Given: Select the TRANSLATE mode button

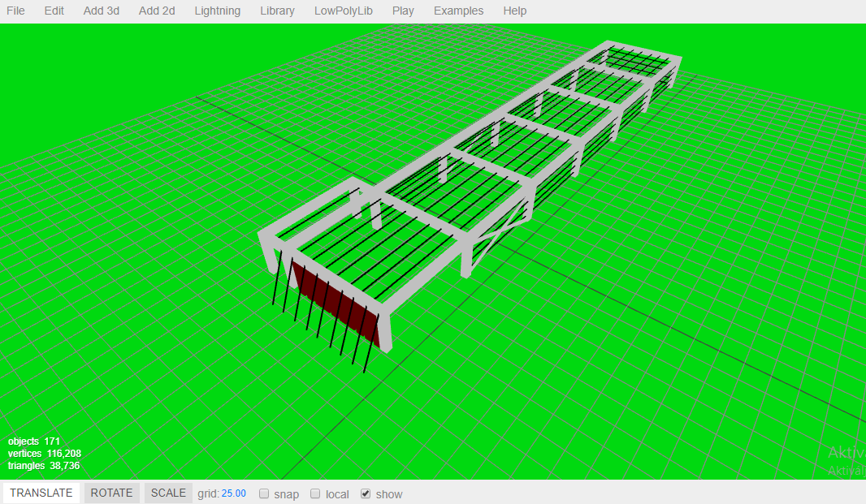Looking at the screenshot, I should click(x=41, y=493).
